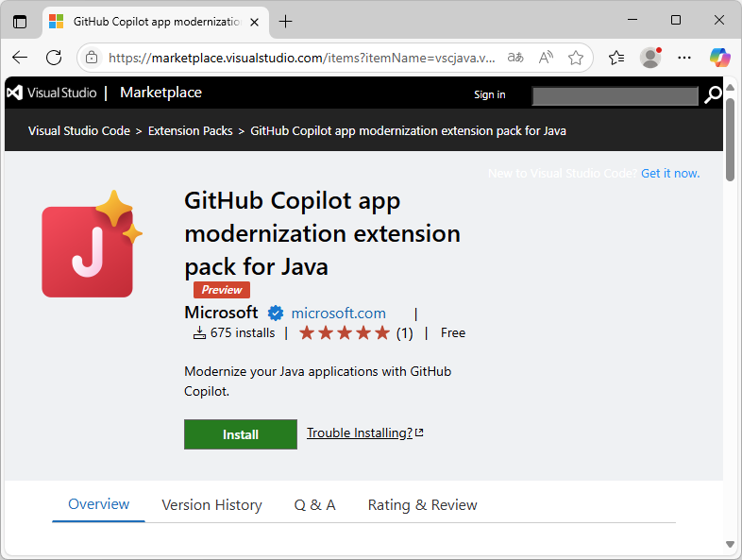Click Get it now link
Viewport: 742px width, 560px height.
click(670, 173)
